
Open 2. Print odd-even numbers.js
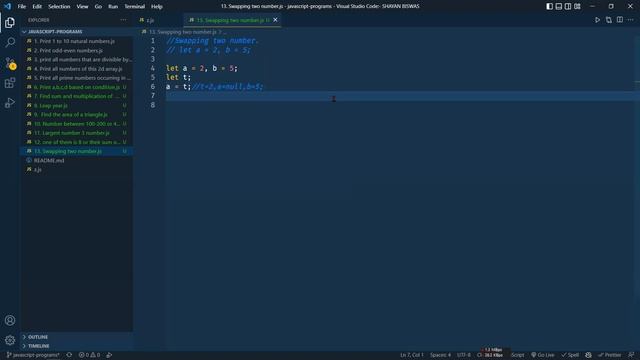click(x=76, y=51)
